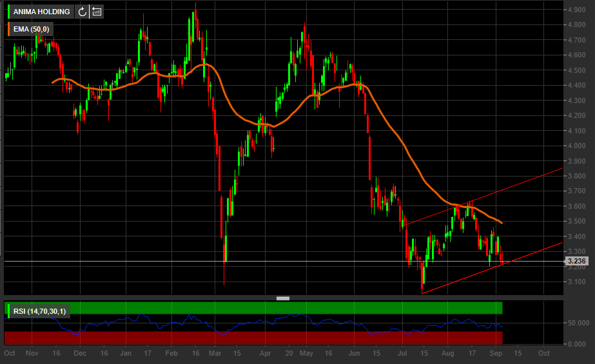This screenshot has width=595, height=364.
Task: Click the 4.900 label on price axis
Action: pos(576,10)
